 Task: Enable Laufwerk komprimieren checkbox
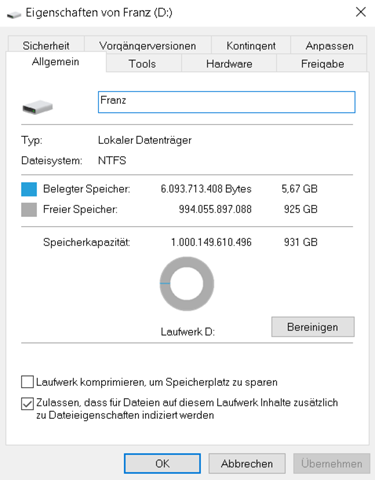coord(27,382)
